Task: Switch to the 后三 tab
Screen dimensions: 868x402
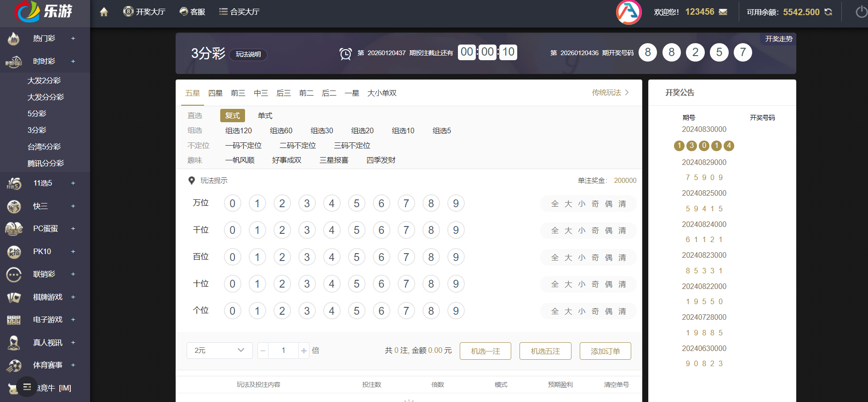Action: pos(283,93)
